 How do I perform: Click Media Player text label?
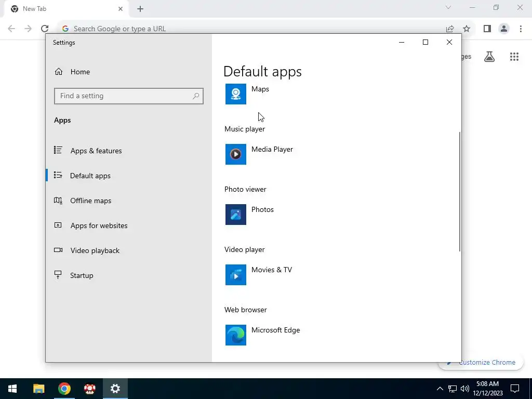pos(272,149)
